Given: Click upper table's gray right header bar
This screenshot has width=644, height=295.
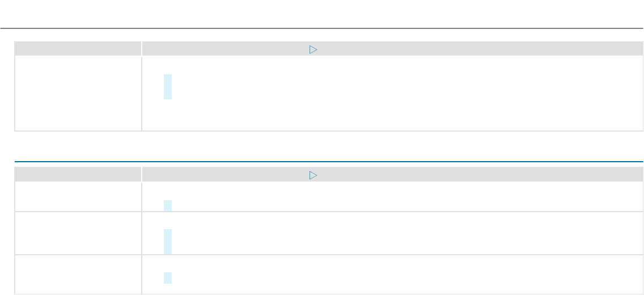Looking at the screenshot, I should point(454,49).
